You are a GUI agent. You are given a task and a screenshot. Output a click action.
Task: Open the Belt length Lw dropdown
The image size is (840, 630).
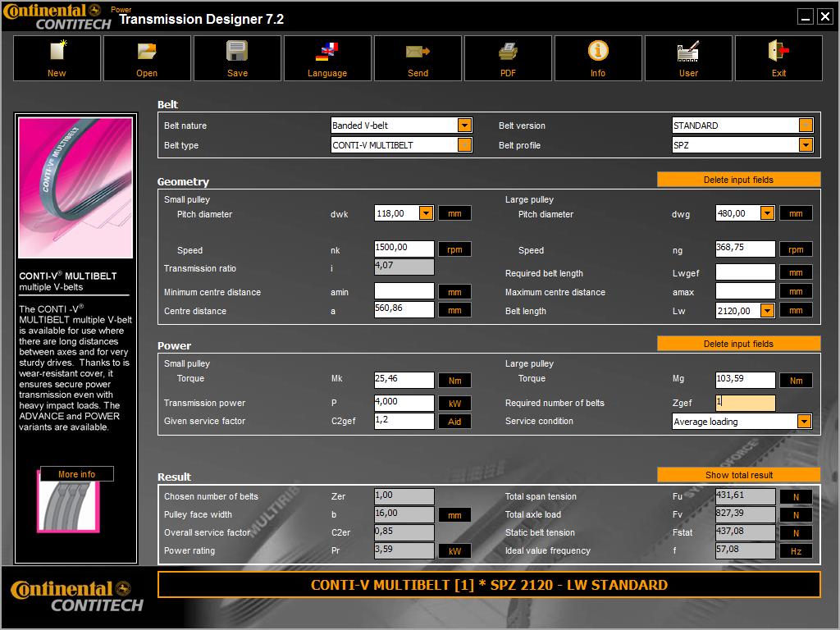tap(767, 311)
